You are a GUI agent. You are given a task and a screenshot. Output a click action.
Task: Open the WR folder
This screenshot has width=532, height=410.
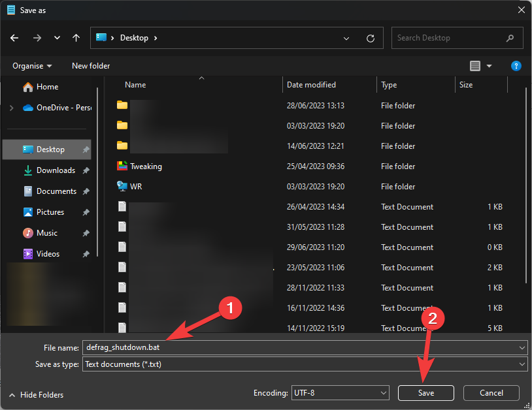pos(136,187)
